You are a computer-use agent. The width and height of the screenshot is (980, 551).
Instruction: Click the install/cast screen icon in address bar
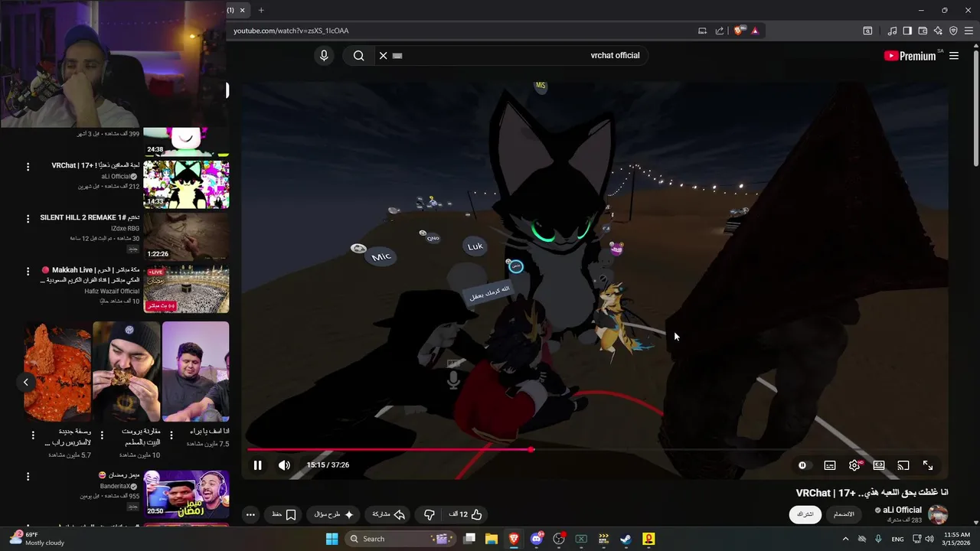pyautogui.click(x=702, y=31)
